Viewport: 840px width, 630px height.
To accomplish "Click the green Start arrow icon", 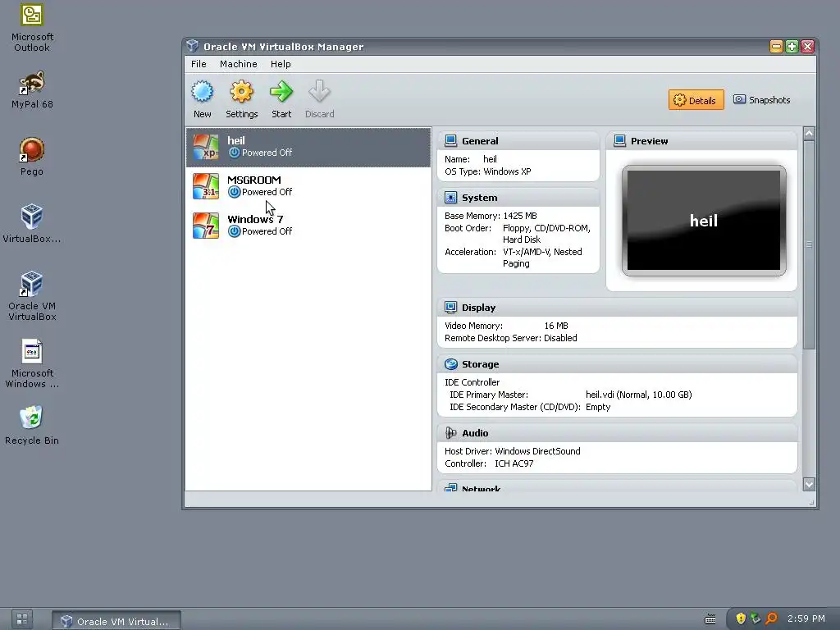I will point(281,92).
